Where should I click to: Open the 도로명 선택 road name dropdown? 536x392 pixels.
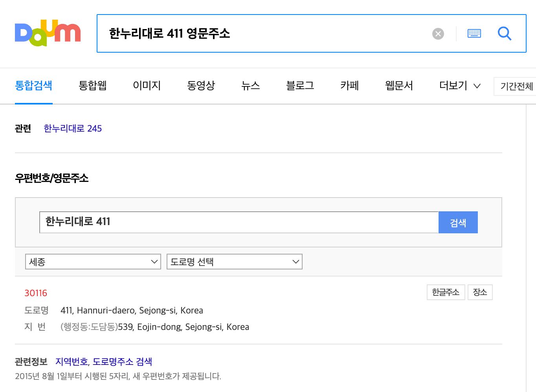pos(234,262)
